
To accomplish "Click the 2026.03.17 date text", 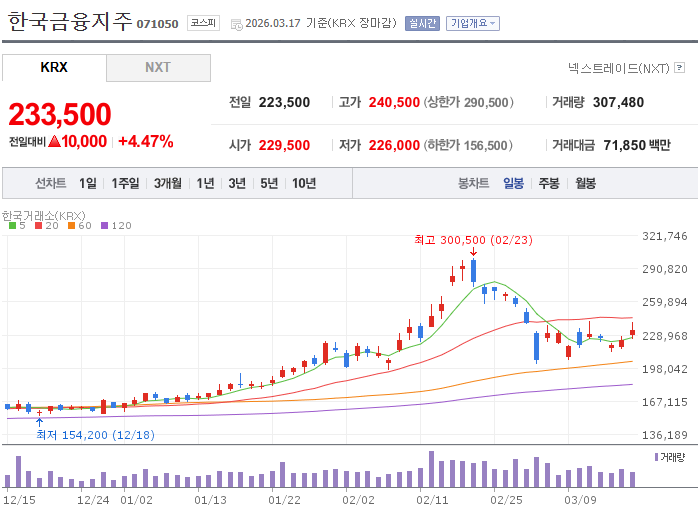I will pos(273,23).
